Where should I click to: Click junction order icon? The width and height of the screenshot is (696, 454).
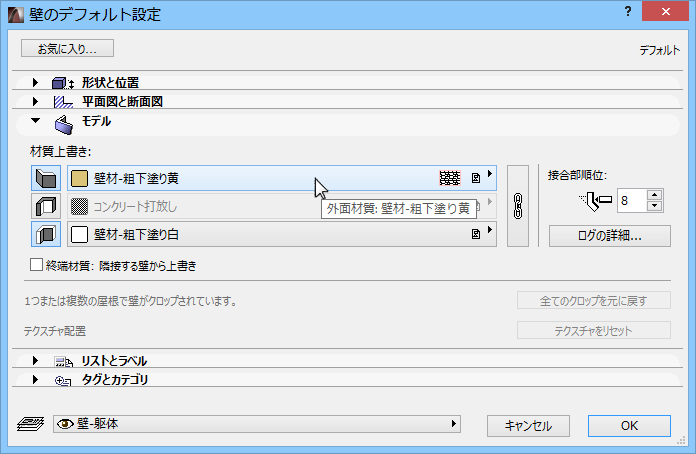click(596, 201)
